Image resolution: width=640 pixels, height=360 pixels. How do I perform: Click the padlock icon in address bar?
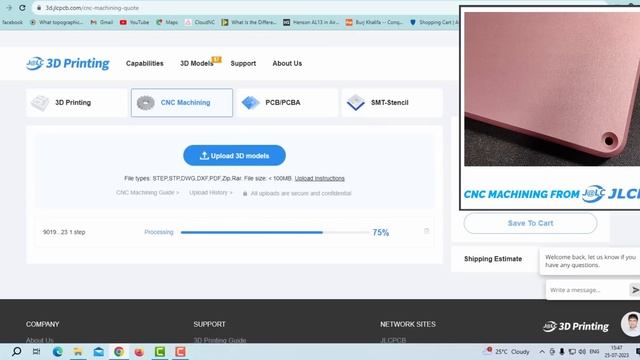click(39, 8)
